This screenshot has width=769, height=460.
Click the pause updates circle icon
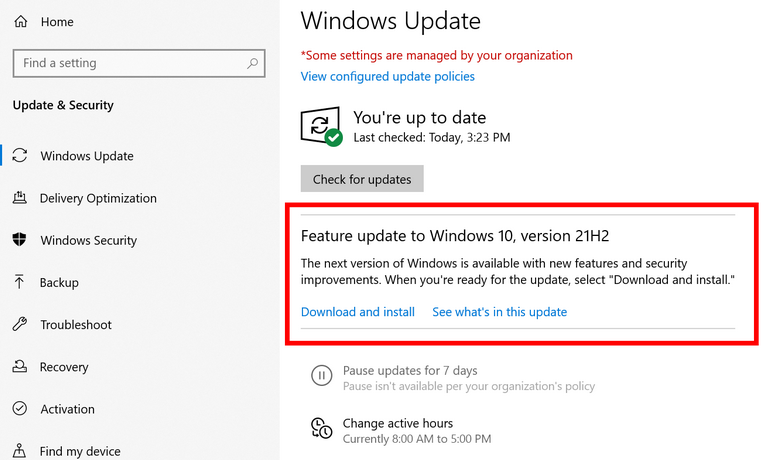pyautogui.click(x=322, y=376)
